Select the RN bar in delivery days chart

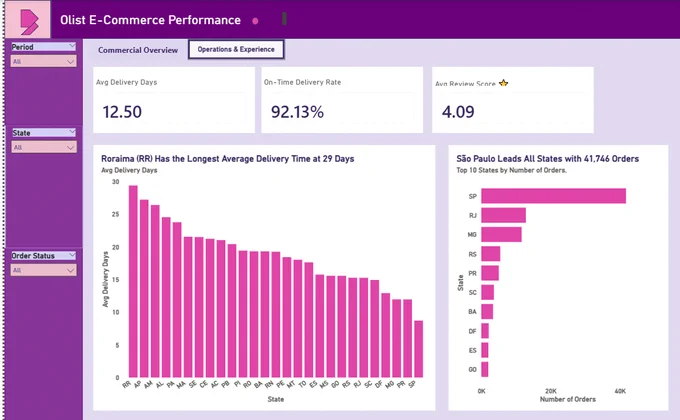[x=276, y=315]
